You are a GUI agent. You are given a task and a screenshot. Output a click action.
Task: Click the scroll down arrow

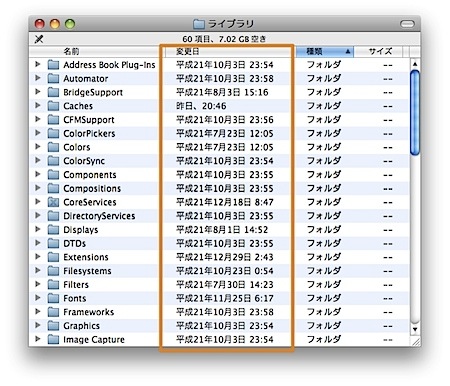pyautogui.click(x=415, y=329)
